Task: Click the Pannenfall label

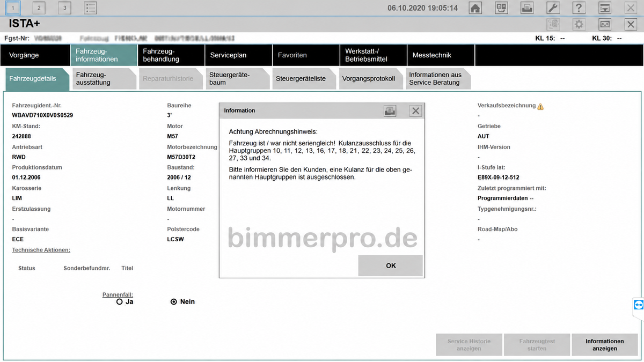Action: [x=118, y=294]
